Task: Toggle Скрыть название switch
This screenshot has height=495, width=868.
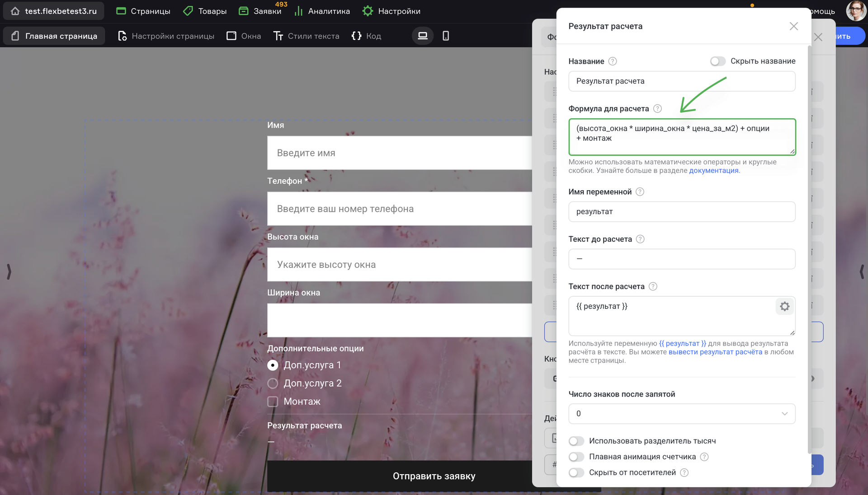Action: pos(717,61)
